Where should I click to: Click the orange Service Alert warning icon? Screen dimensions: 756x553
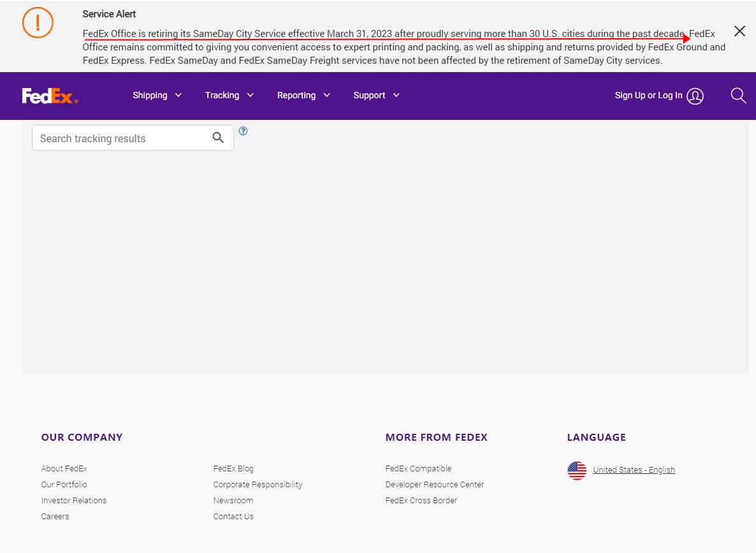click(38, 23)
